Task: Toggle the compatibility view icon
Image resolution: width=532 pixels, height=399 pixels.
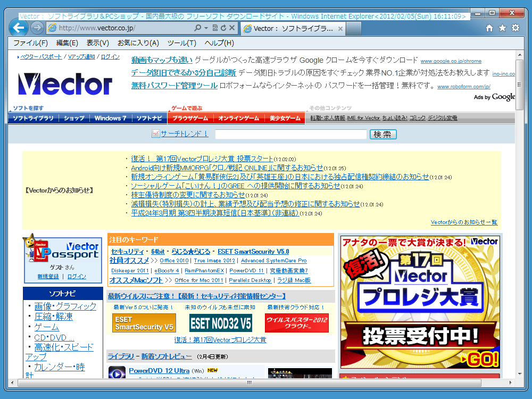Action: pyautogui.click(x=215, y=28)
